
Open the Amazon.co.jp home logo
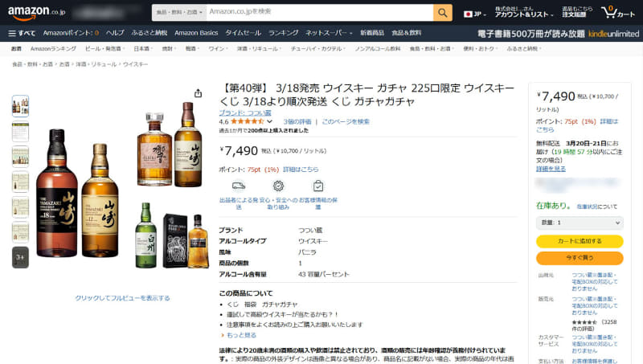tap(36, 13)
